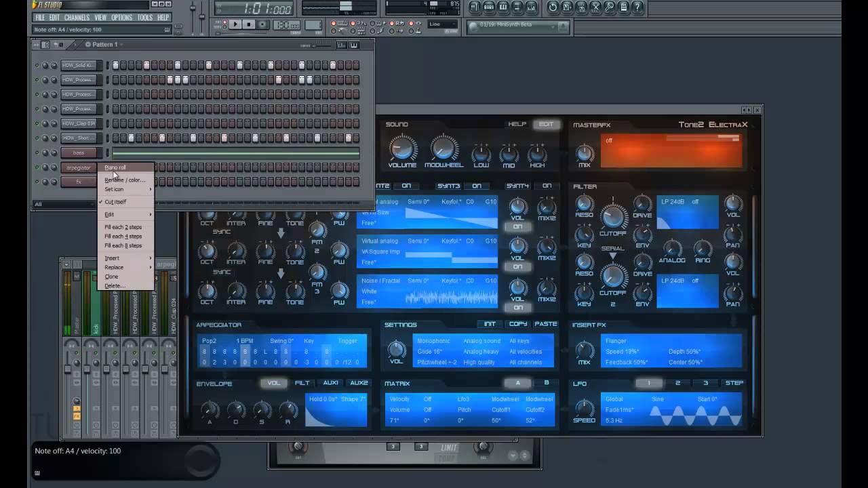Toggle first step of HDW_Solid Ki channel
Viewport: 868px width, 488px height.
pos(116,65)
